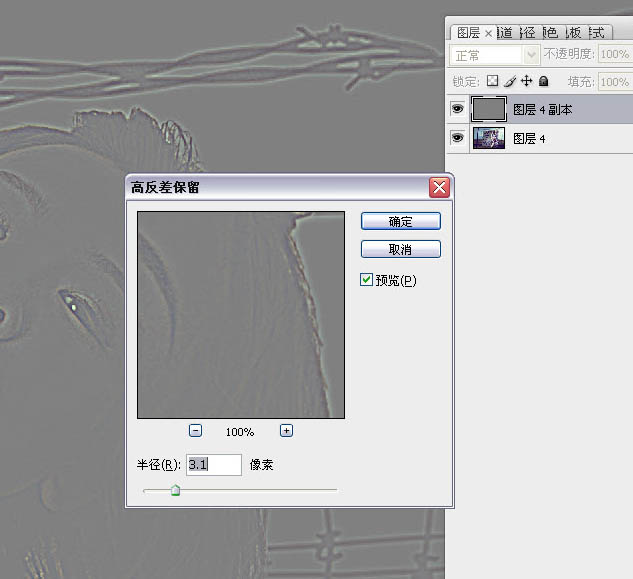Open the 填充 fill field dropdown
The image size is (633, 579).
(613, 82)
